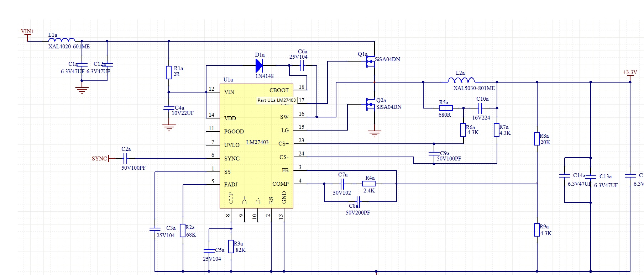Select resistor R3a body
Viewport: 644px width, 275px height.
(231, 247)
